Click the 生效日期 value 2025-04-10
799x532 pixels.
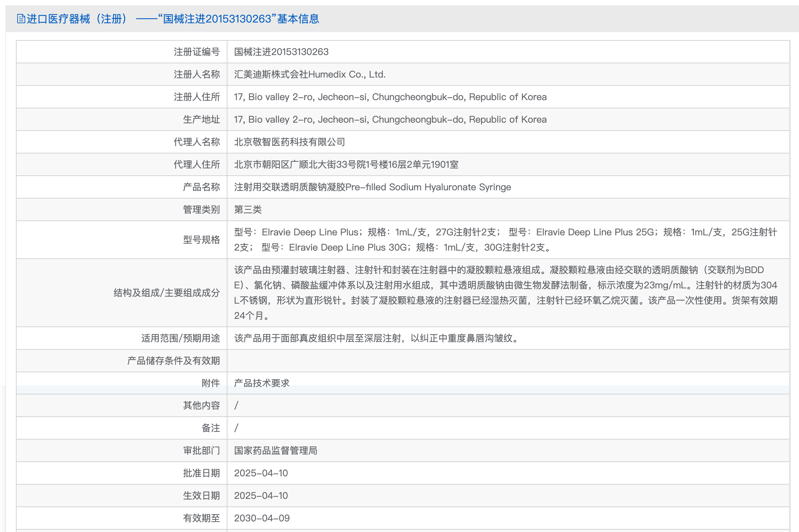pyautogui.click(x=261, y=495)
